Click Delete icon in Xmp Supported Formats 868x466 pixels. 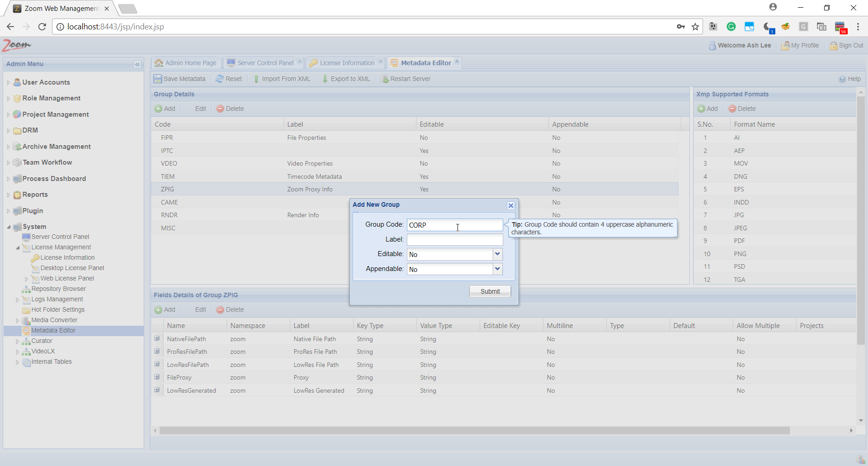click(x=732, y=109)
